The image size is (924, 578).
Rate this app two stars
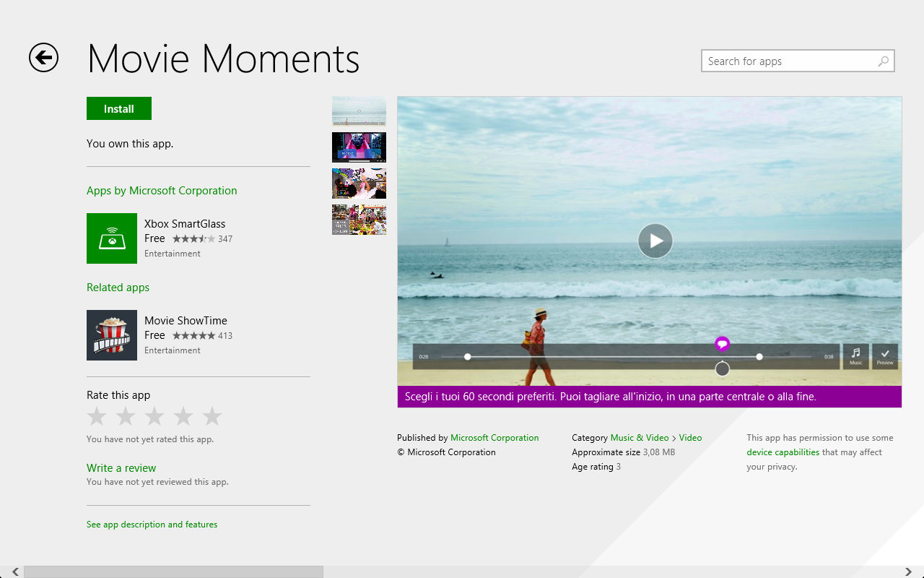[x=126, y=416]
